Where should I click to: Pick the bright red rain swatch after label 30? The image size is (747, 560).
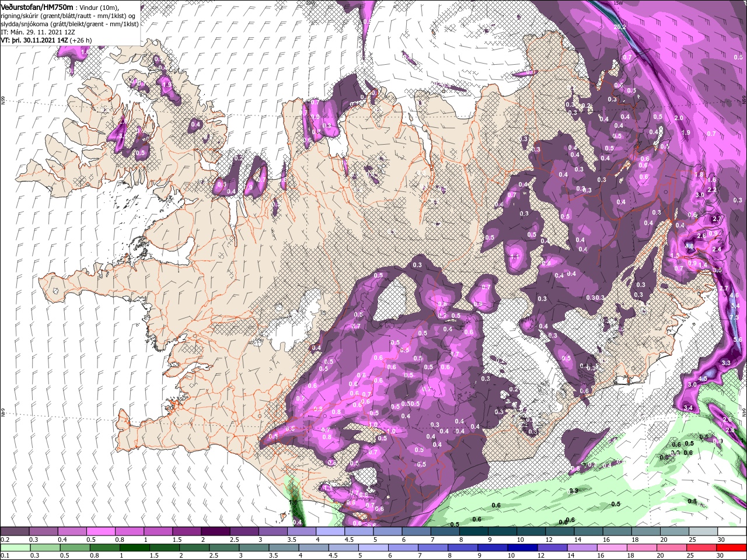click(732, 547)
